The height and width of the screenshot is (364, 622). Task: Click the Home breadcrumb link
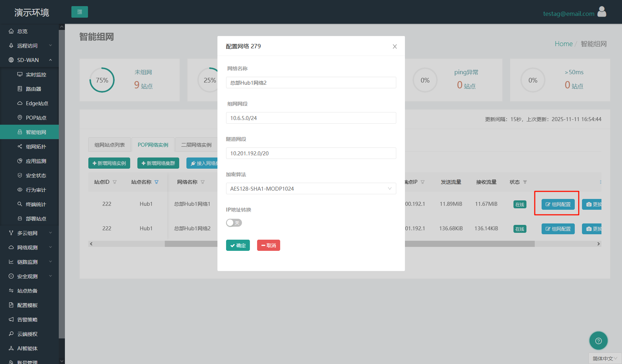pos(564,44)
